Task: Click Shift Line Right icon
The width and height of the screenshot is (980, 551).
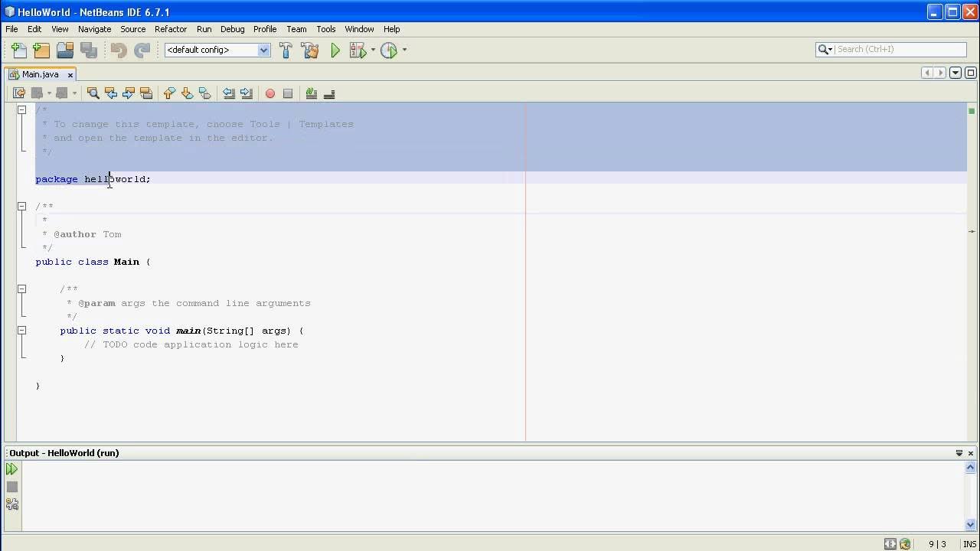Action: pos(246,93)
